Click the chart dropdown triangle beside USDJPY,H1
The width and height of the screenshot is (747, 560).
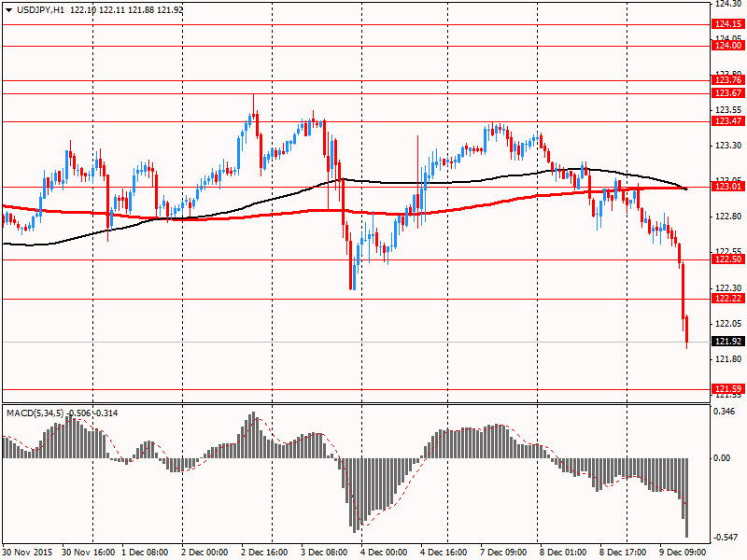(x=7, y=8)
